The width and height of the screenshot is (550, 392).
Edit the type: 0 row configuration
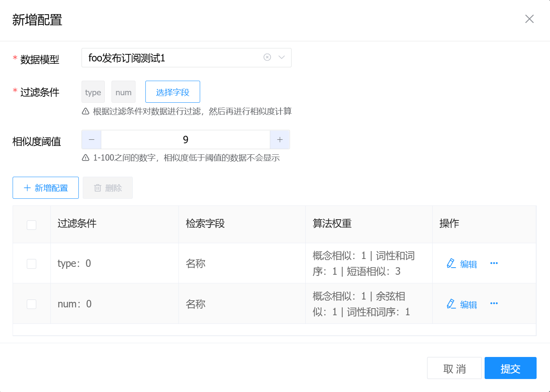point(462,264)
